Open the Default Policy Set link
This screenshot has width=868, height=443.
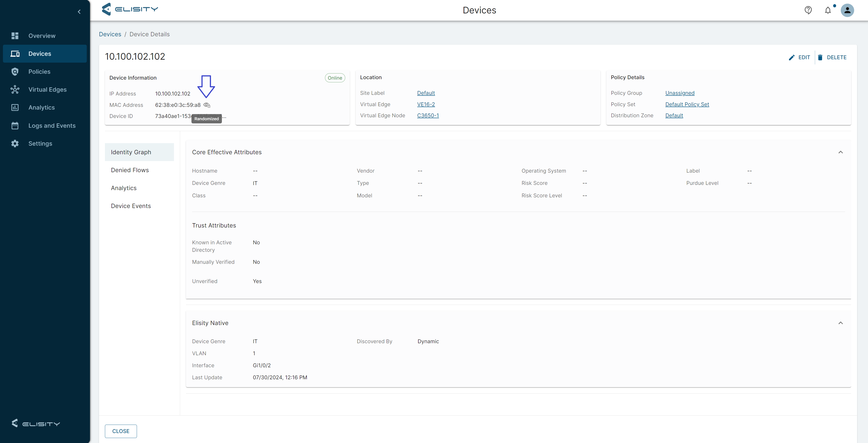click(687, 104)
